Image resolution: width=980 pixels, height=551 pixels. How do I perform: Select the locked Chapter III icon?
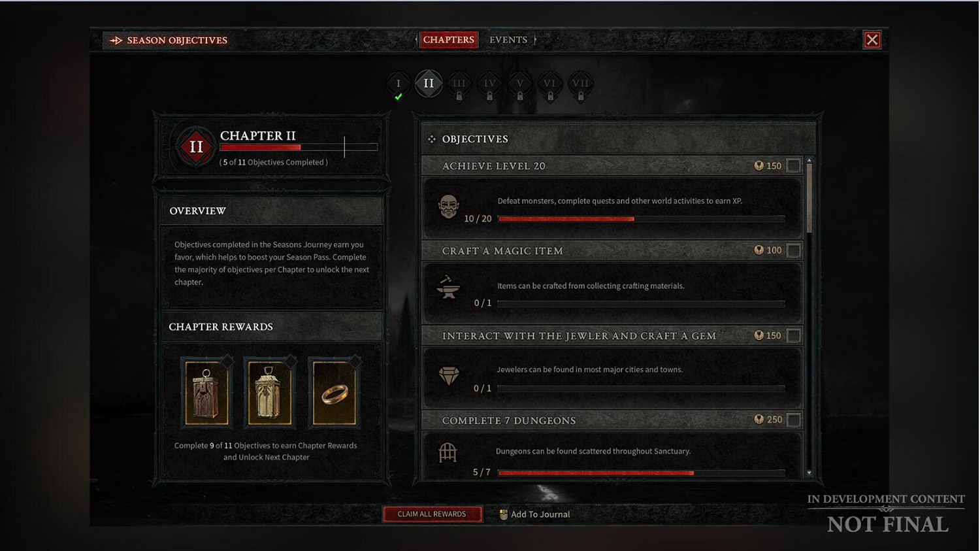pyautogui.click(x=459, y=84)
